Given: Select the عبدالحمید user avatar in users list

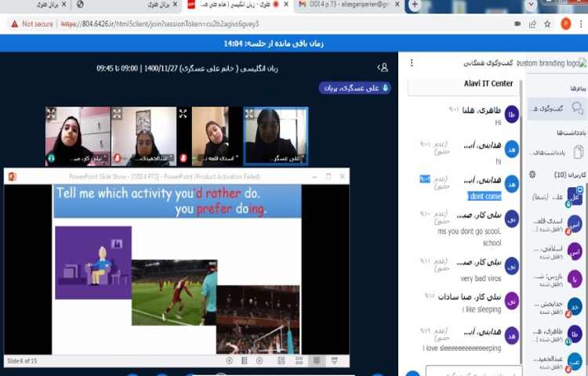Looking at the screenshot, I should (x=575, y=361).
